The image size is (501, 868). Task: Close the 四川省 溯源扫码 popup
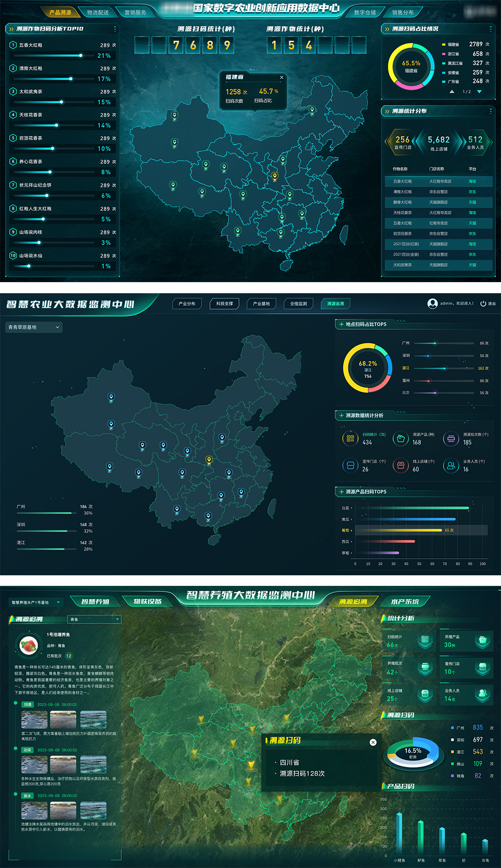(373, 742)
